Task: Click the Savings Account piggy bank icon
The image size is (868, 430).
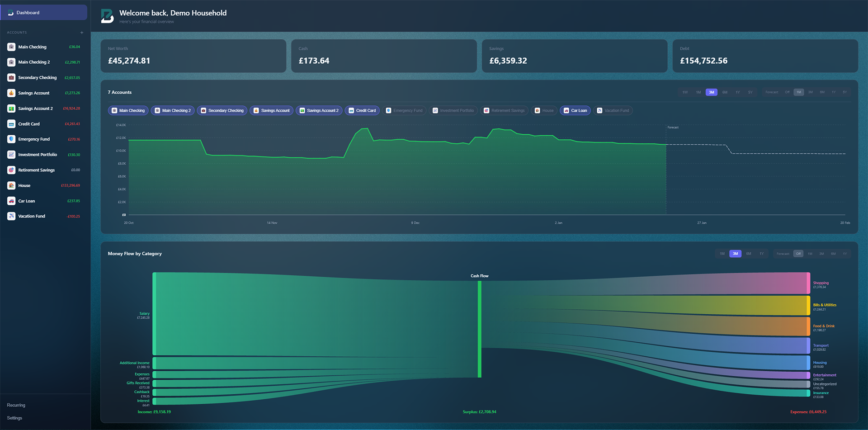Action: pos(11,93)
